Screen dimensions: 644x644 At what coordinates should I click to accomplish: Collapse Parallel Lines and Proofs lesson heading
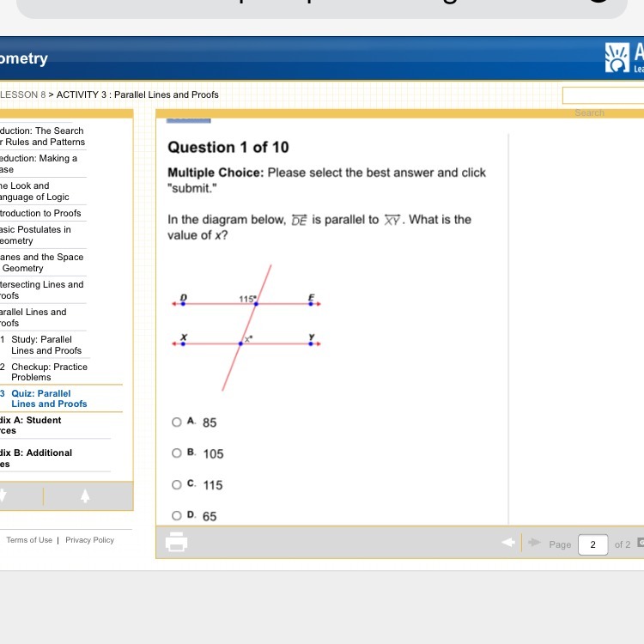[x=33, y=318]
